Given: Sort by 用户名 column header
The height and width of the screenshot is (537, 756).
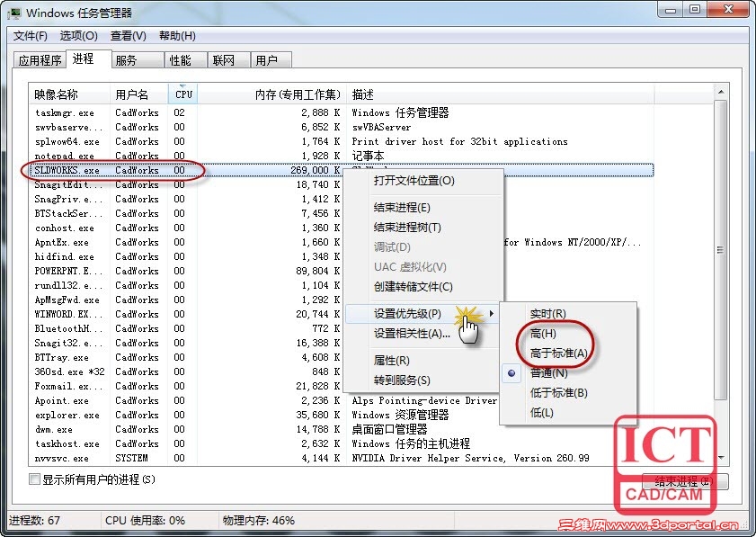Looking at the screenshot, I should pyautogui.click(x=138, y=94).
